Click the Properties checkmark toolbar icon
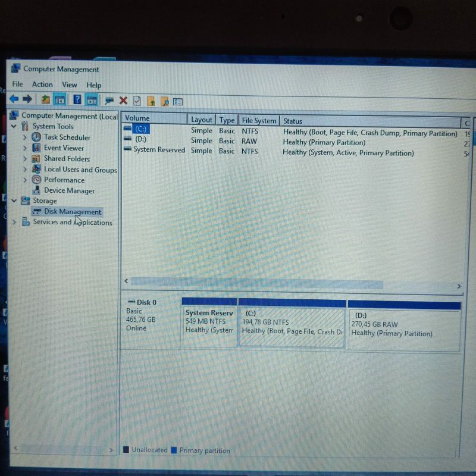Image resolution: width=476 pixels, height=476 pixels. [137, 101]
